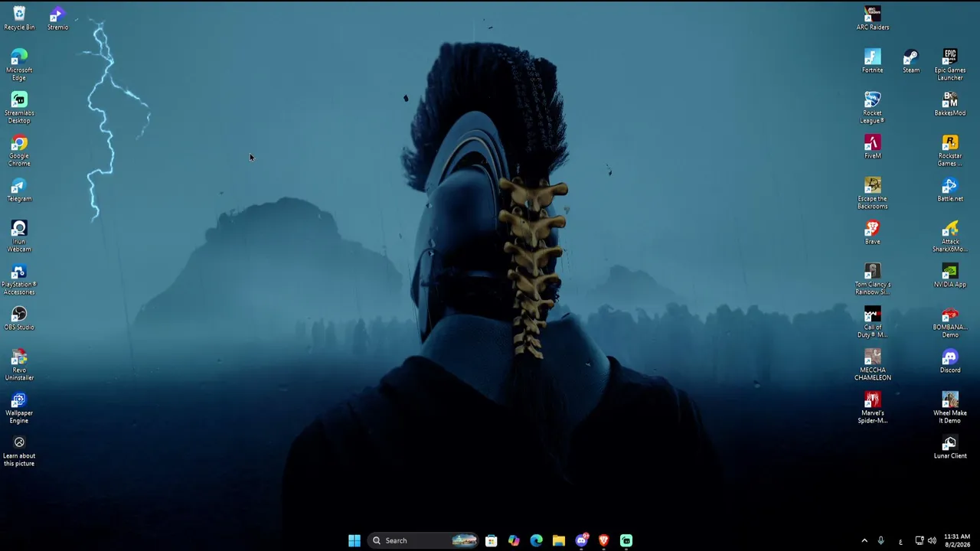Click the Brave shortcut on the desktop

(x=873, y=233)
